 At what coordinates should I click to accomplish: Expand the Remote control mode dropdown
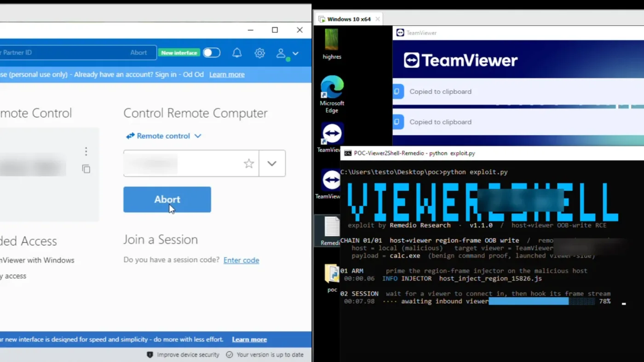tap(163, 136)
